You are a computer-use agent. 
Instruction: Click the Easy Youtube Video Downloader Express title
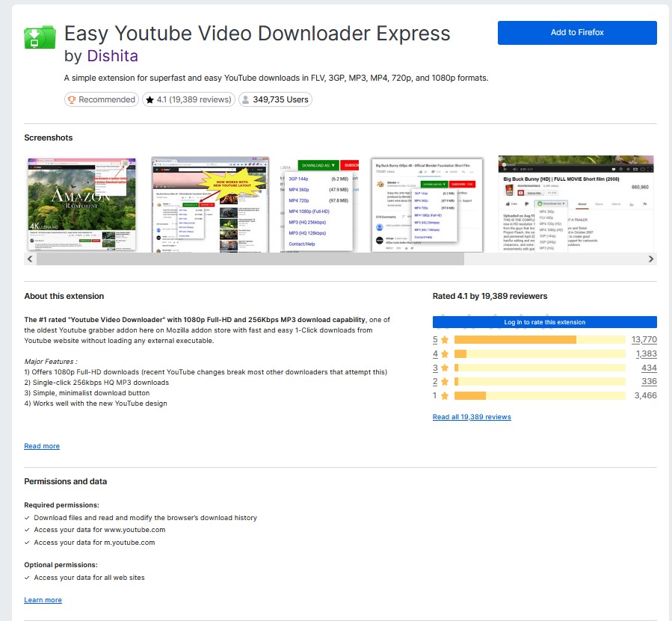(x=257, y=34)
